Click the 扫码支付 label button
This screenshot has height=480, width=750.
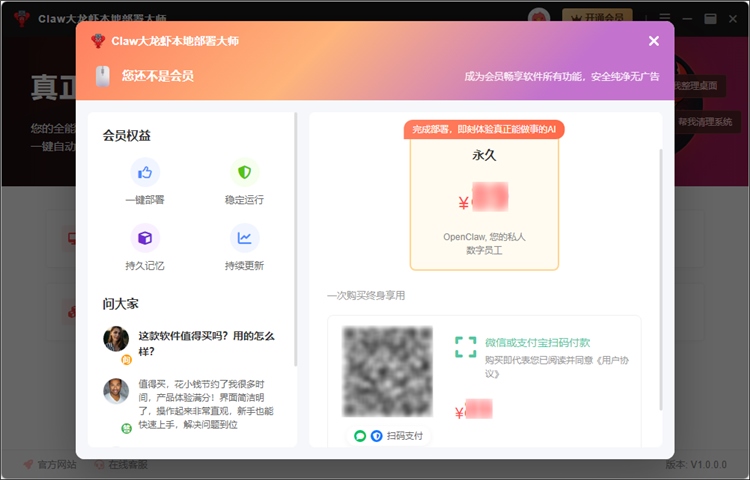tap(405, 436)
